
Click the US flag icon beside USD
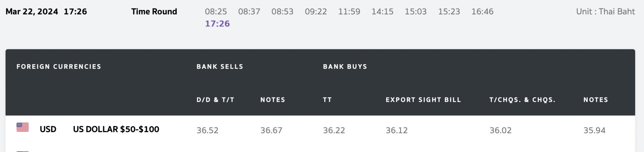pos(23,127)
